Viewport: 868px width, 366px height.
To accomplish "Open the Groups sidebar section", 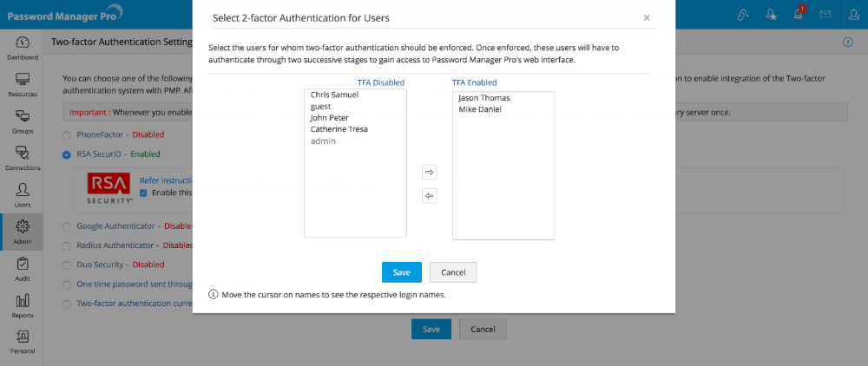I will click(x=23, y=121).
